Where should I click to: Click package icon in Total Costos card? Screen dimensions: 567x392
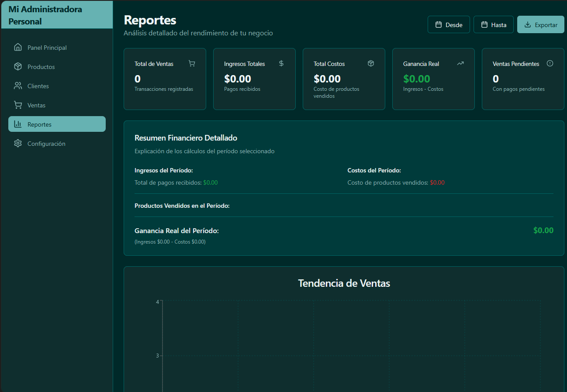click(371, 64)
